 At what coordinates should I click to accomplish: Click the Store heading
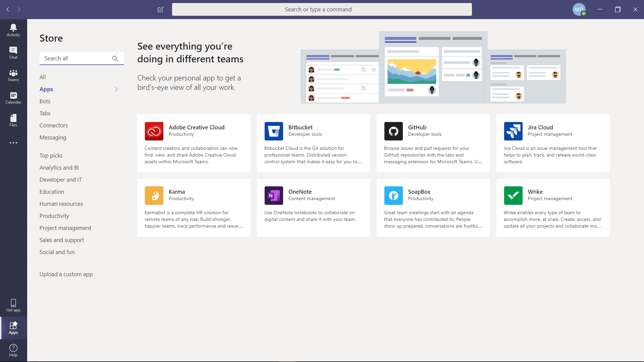coord(51,38)
